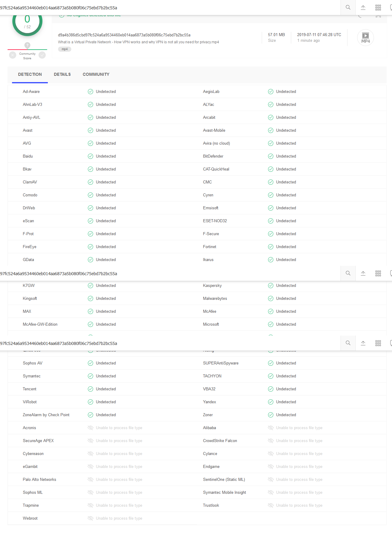Open the COMMUNITY tab

96,74
